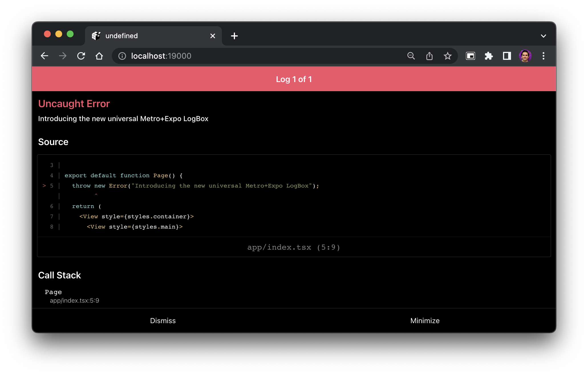Viewport: 588px width, 375px height.
Task: Click 'export default function Page' line
Action: (x=123, y=176)
